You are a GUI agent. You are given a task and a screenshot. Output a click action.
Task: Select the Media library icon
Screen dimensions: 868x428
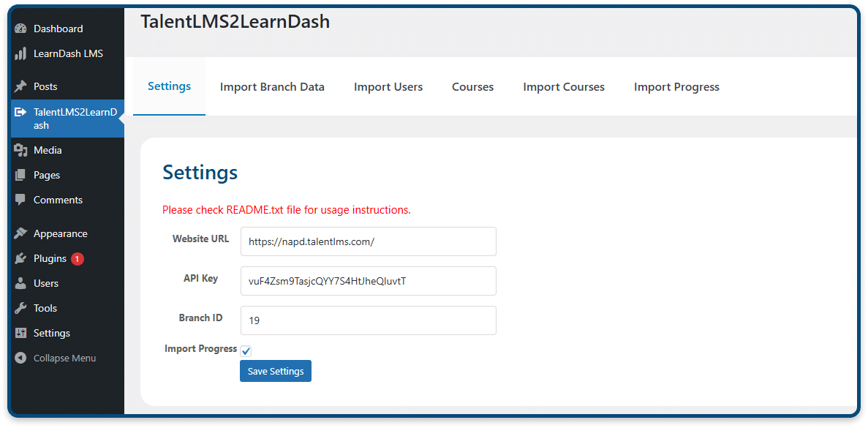click(x=20, y=150)
